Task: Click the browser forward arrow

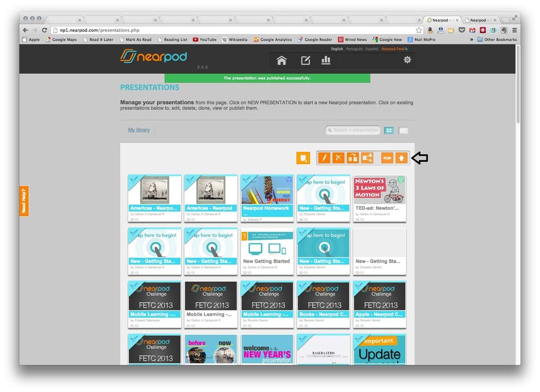Action: [x=34, y=30]
